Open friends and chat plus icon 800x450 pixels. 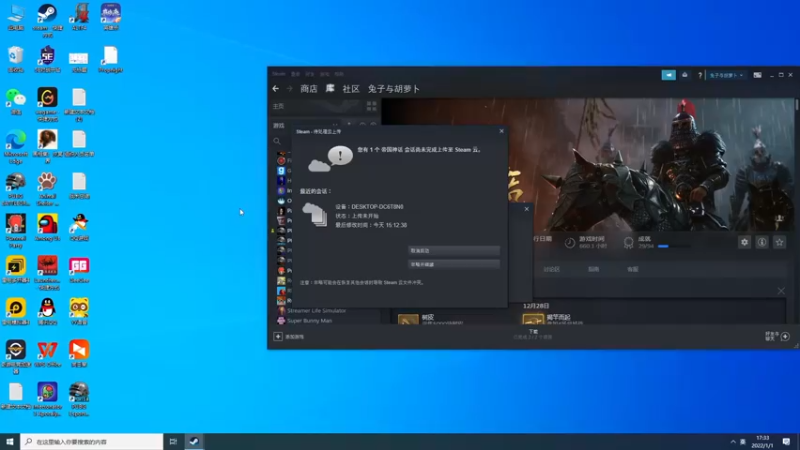(x=785, y=336)
